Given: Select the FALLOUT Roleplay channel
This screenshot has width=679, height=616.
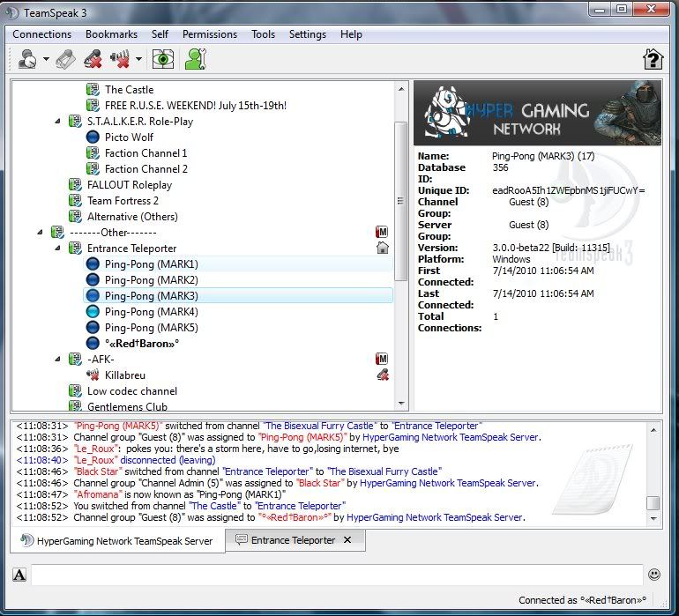Looking at the screenshot, I should 130,185.
